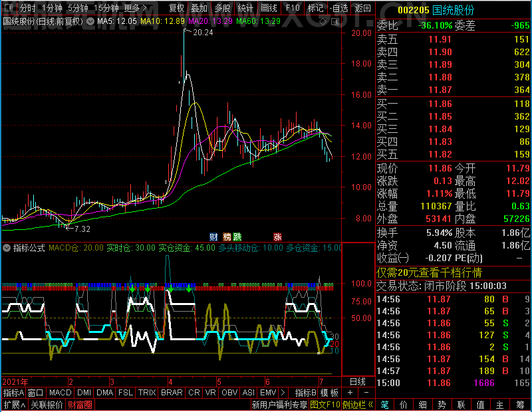Click the square panel icon beside the diamond
This screenshot has width=532, height=412.
tap(335, 22)
